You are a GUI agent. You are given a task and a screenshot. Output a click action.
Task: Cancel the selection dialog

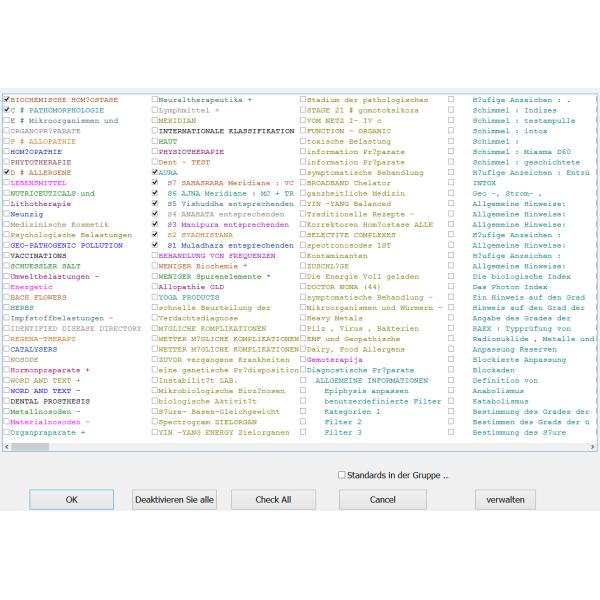coord(383,499)
